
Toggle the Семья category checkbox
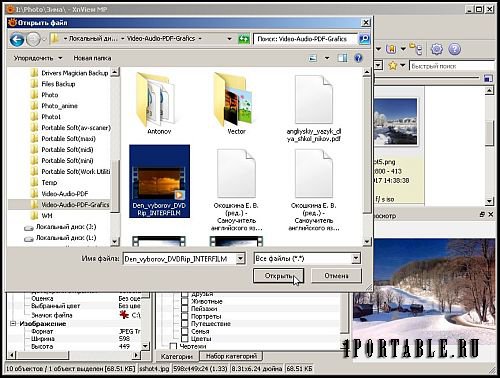point(185,331)
